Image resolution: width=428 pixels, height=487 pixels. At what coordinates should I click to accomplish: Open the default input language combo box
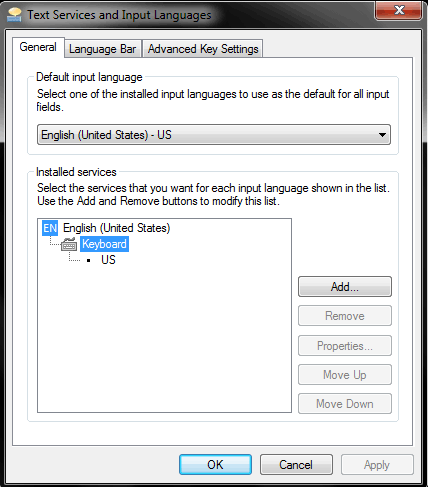[214, 135]
